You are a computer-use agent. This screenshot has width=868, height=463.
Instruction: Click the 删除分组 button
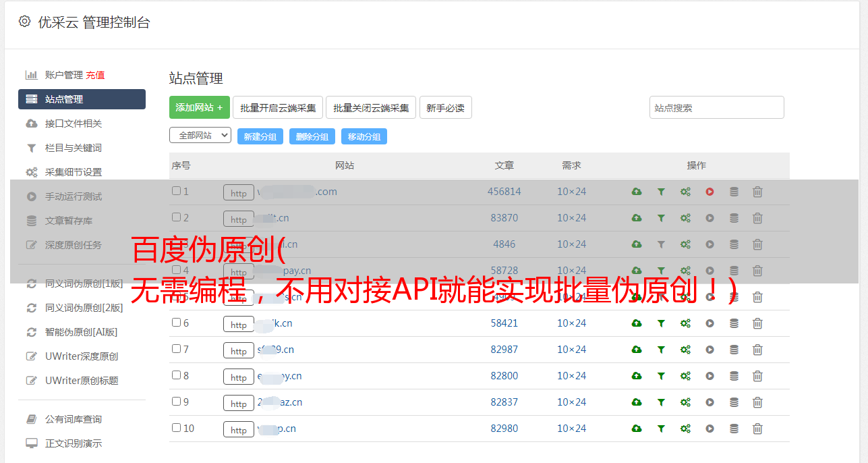[x=312, y=136]
